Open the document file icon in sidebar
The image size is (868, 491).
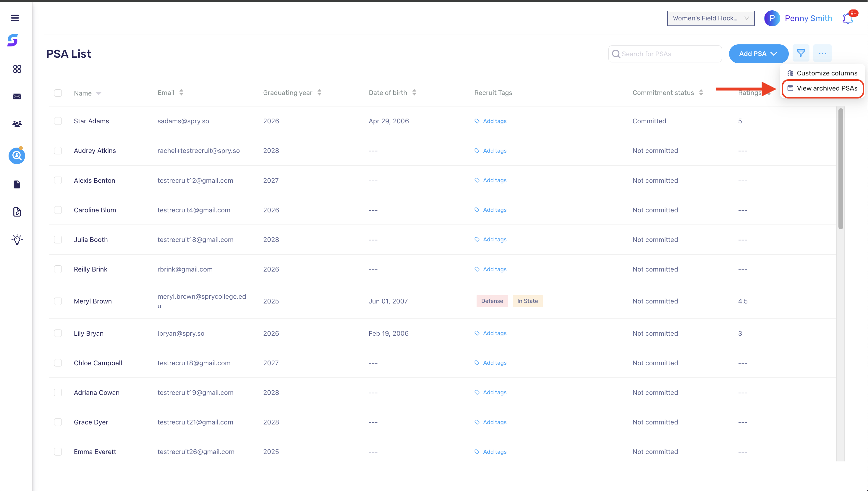(x=17, y=185)
